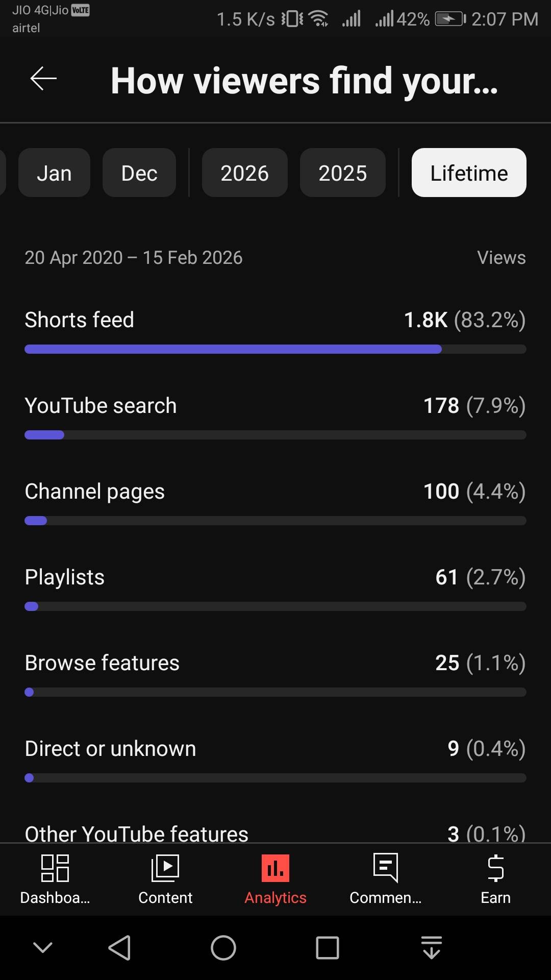
Task: Pull down notification panel icon
Action: [x=432, y=948]
